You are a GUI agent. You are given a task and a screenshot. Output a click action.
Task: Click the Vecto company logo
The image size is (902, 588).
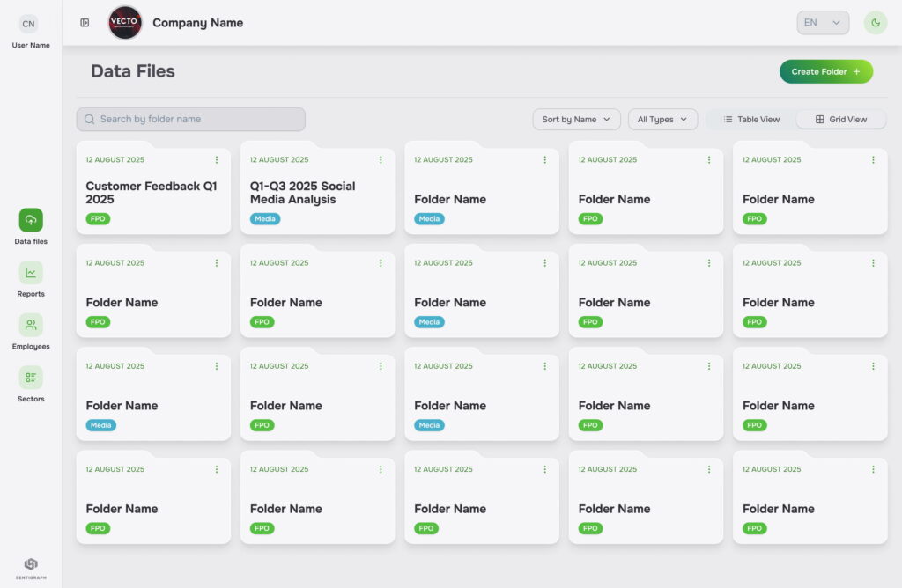125,23
